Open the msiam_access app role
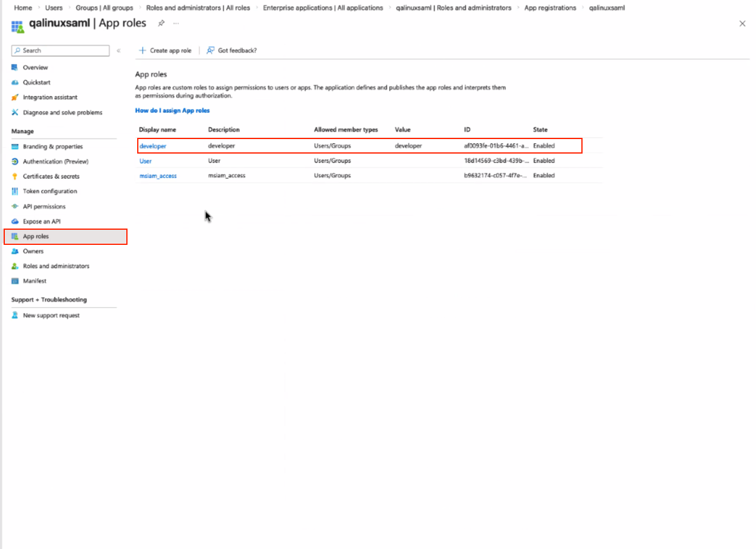 (158, 175)
